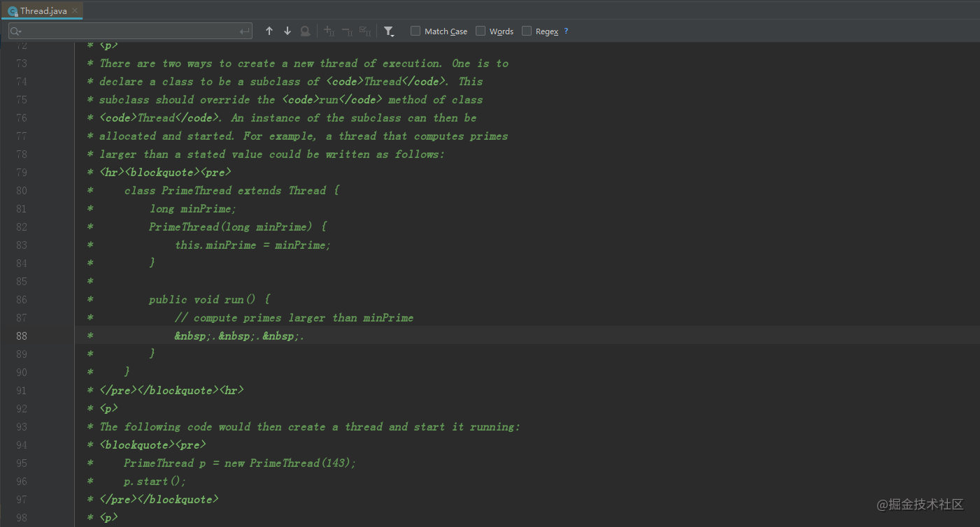
Task: Click 'PrimeThread(long minPrime) {' on line 82
Action: [238, 226]
